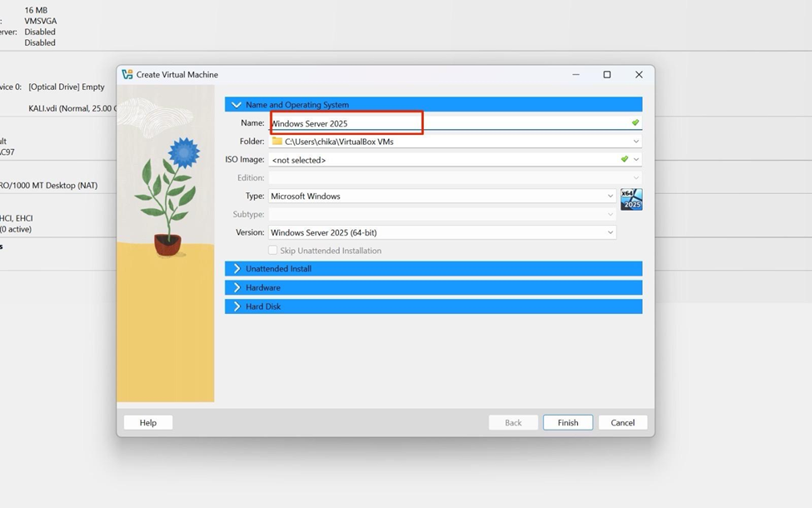Expand the Unattended Install section
The height and width of the screenshot is (508, 812).
[x=433, y=269]
